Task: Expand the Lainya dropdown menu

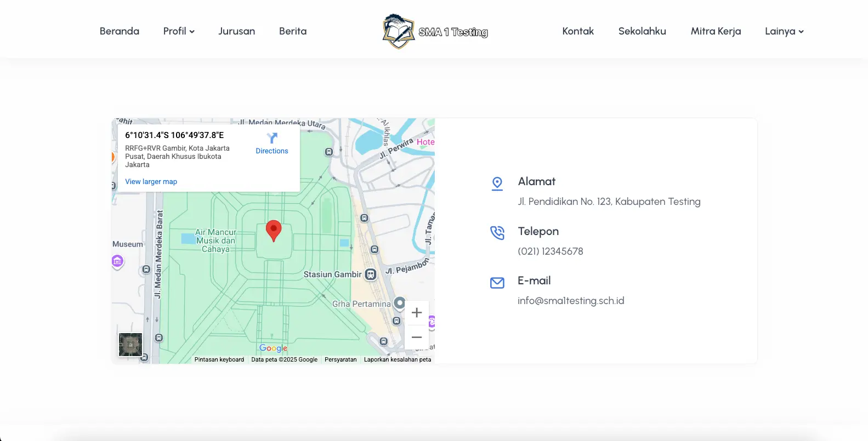Action: (x=784, y=31)
